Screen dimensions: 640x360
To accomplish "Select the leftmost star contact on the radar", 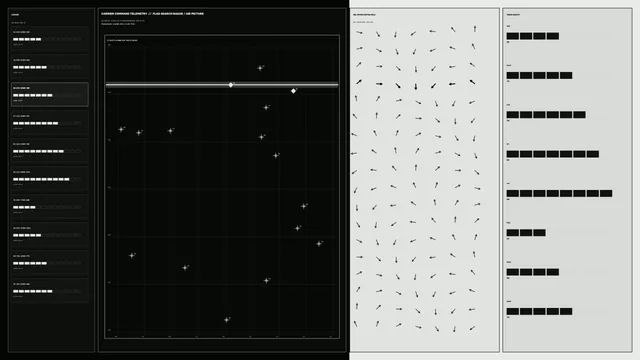I will pyautogui.click(x=121, y=129).
